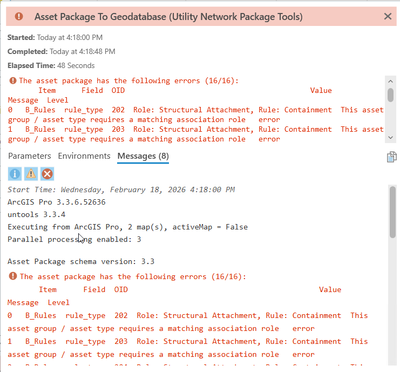400x372 pixels.
Task: Click the 'Completed: Today at 4:18:48 PM' text
Action: (61, 51)
